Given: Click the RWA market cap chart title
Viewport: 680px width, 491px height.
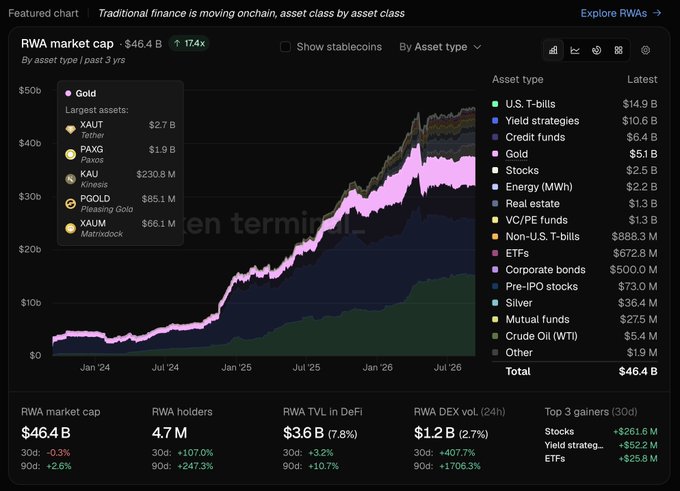Looking at the screenshot, I should [x=67, y=43].
